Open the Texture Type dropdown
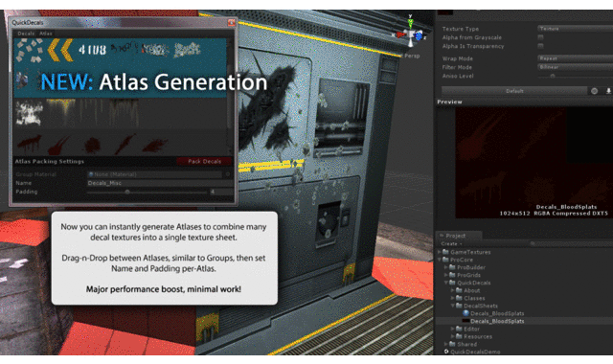The image size is (613, 364). (575, 29)
